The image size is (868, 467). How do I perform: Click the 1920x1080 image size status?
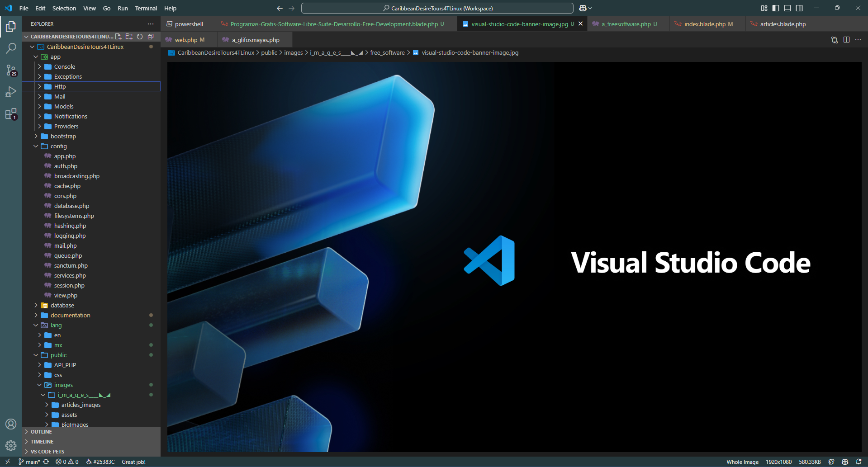778,462
